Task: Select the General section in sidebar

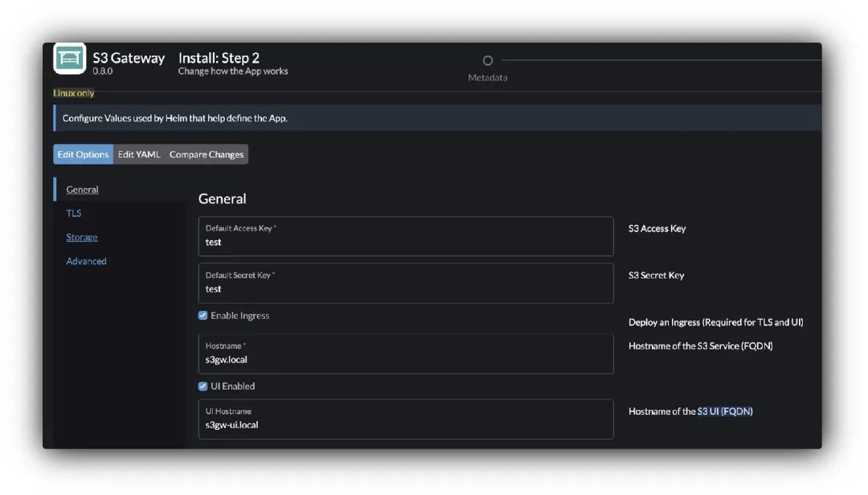Action: coord(83,190)
